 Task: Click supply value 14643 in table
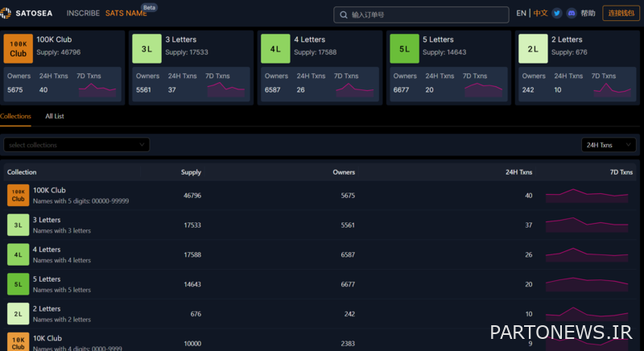pyautogui.click(x=192, y=284)
